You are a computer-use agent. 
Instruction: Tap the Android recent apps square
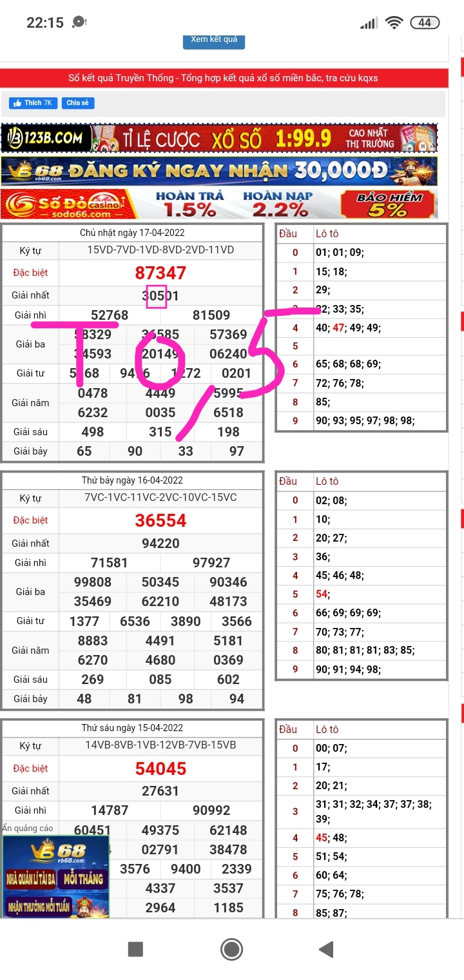[x=135, y=949]
